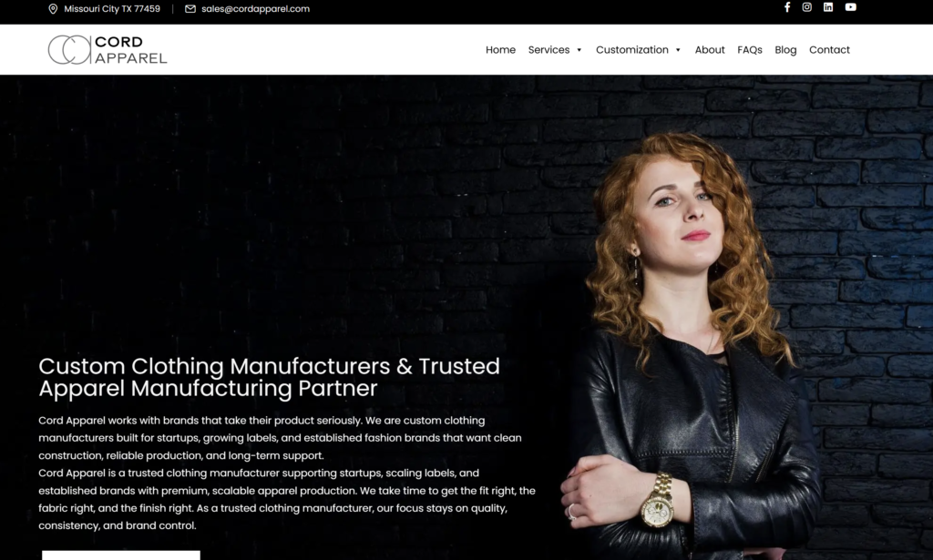
Task: Click the white button below hero text
Action: coord(121,555)
